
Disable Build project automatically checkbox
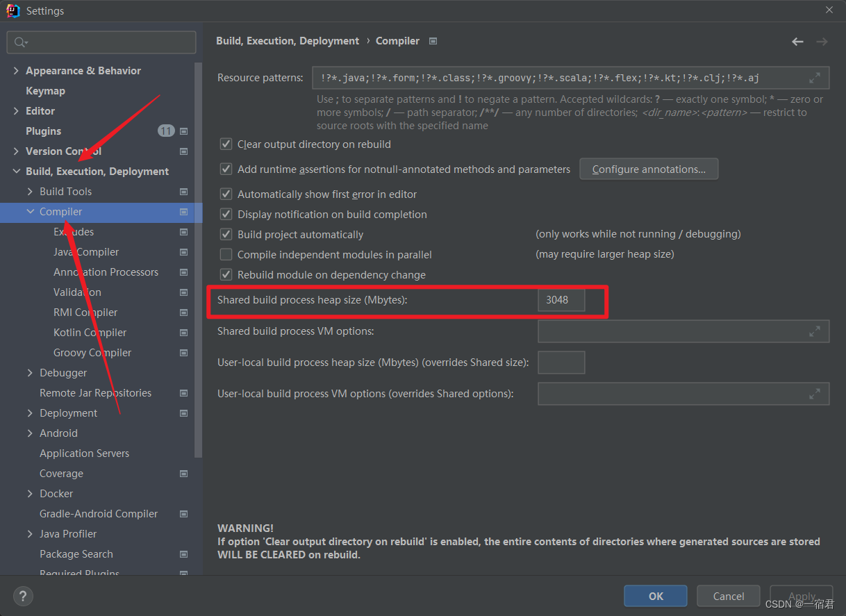point(226,235)
